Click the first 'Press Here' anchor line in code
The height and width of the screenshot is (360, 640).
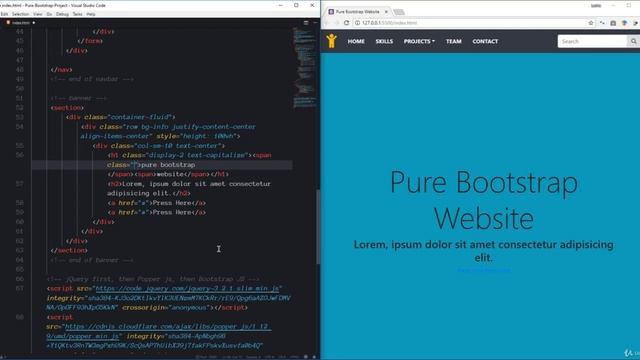pyautogui.click(x=157, y=203)
